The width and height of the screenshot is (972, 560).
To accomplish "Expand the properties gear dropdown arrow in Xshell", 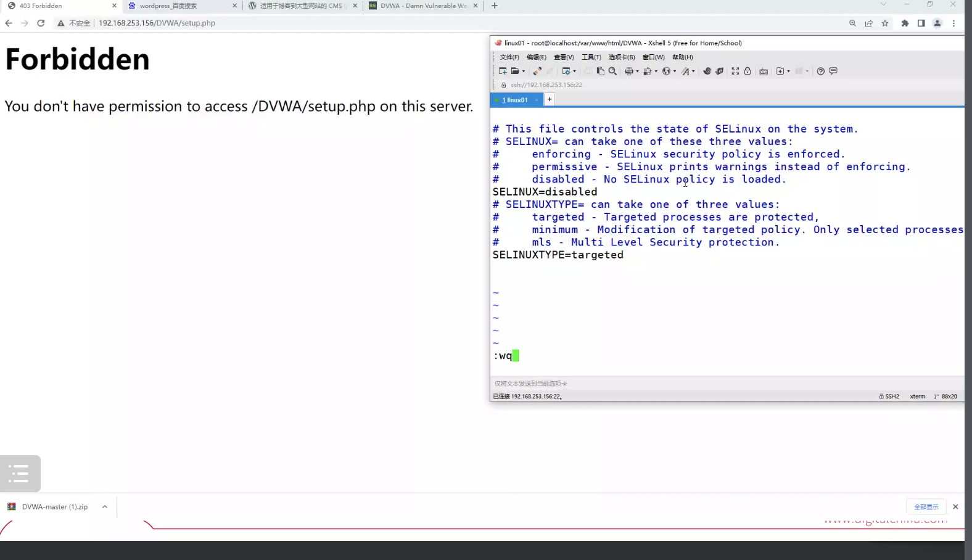I will (x=574, y=72).
